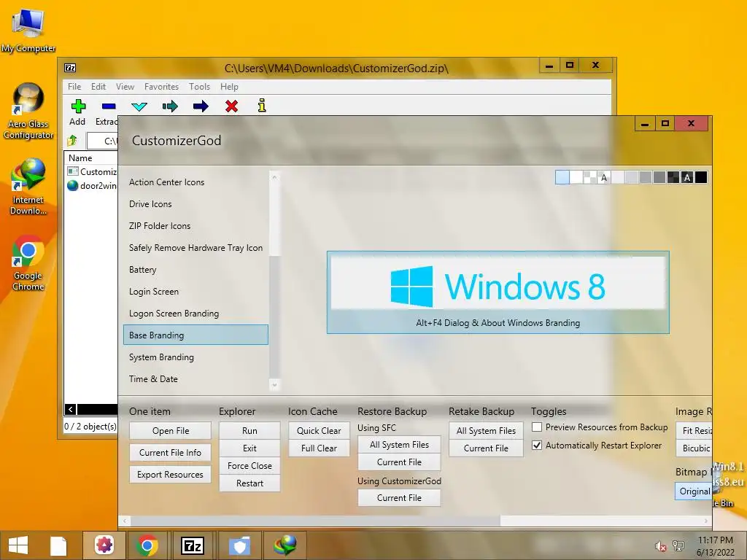Click Explorer Run button
This screenshot has height=560, width=747.
[249, 430]
